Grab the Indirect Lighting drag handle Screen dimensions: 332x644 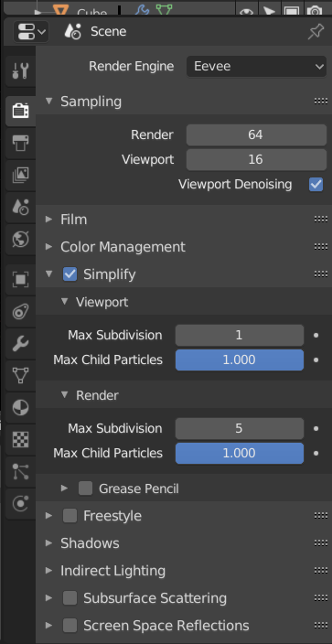click(x=321, y=571)
